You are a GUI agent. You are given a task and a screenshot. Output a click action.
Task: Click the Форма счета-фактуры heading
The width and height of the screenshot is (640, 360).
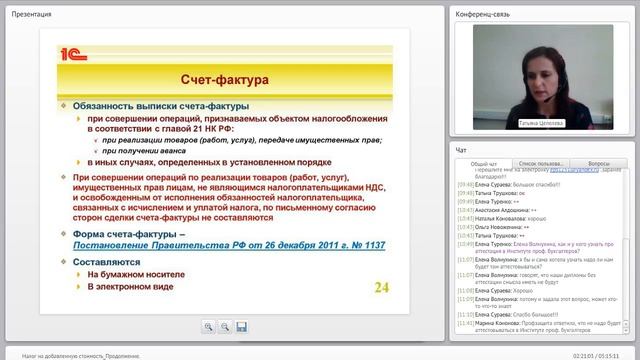(129, 234)
